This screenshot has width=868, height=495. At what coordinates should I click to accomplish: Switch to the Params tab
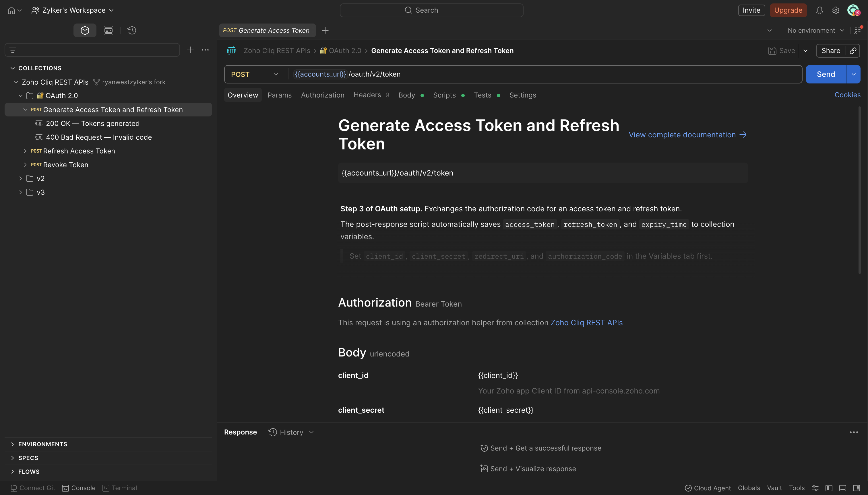[x=279, y=95]
